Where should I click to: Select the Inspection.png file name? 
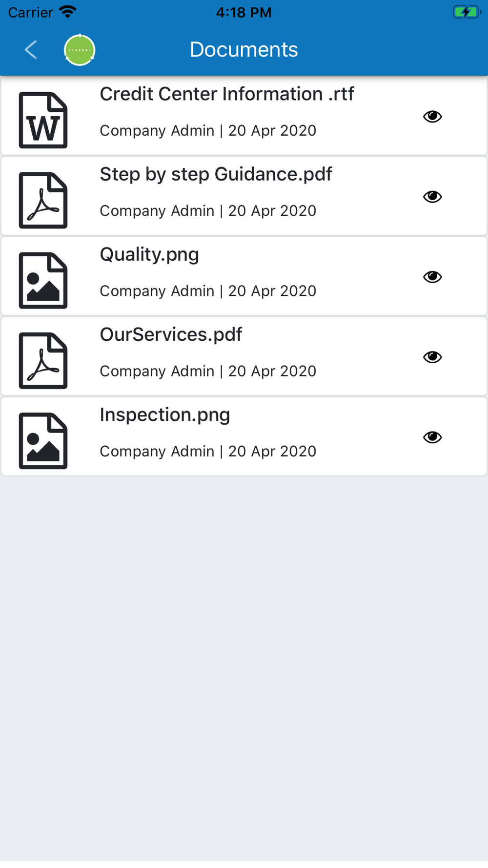click(164, 414)
